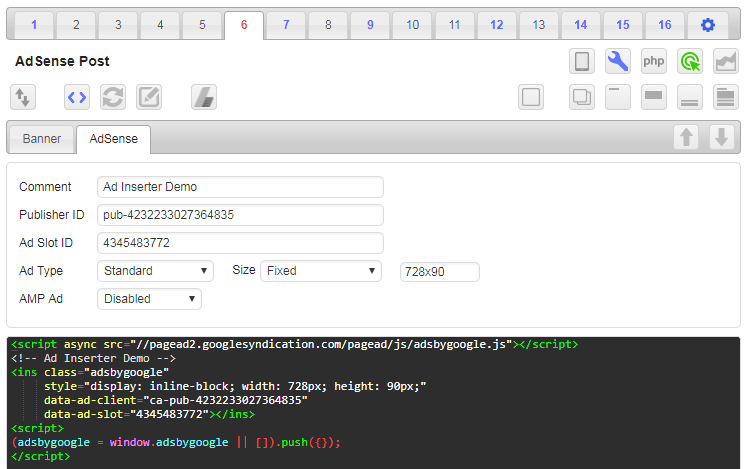Click the green cursor tracking icon
The height and width of the screenshot is (469, 746).
690,61
